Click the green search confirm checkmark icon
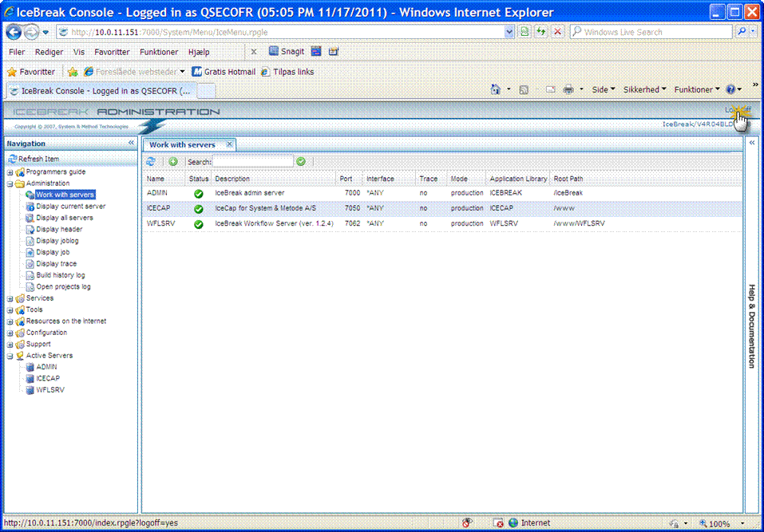 point(301,162)
